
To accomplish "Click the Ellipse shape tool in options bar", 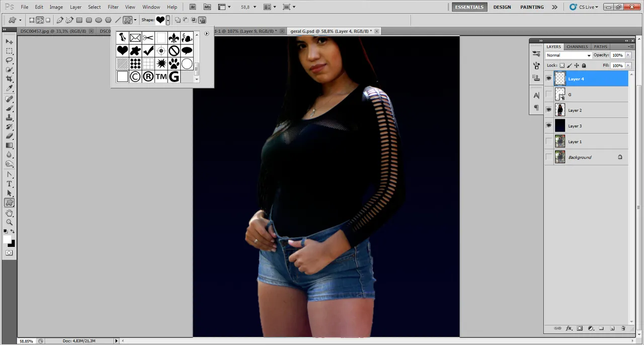I will click(99, 20).
